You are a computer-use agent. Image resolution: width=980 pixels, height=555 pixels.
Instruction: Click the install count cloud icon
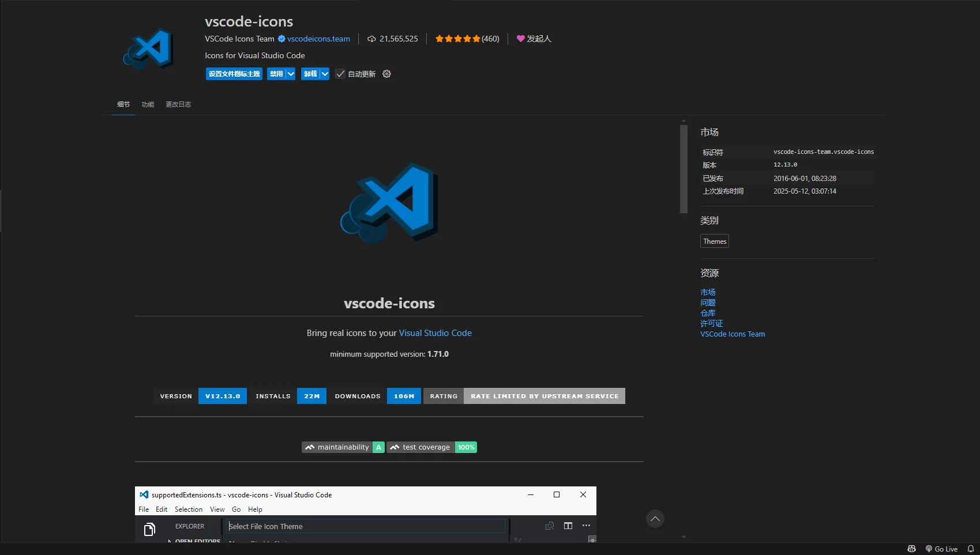(x=371, y=39)
